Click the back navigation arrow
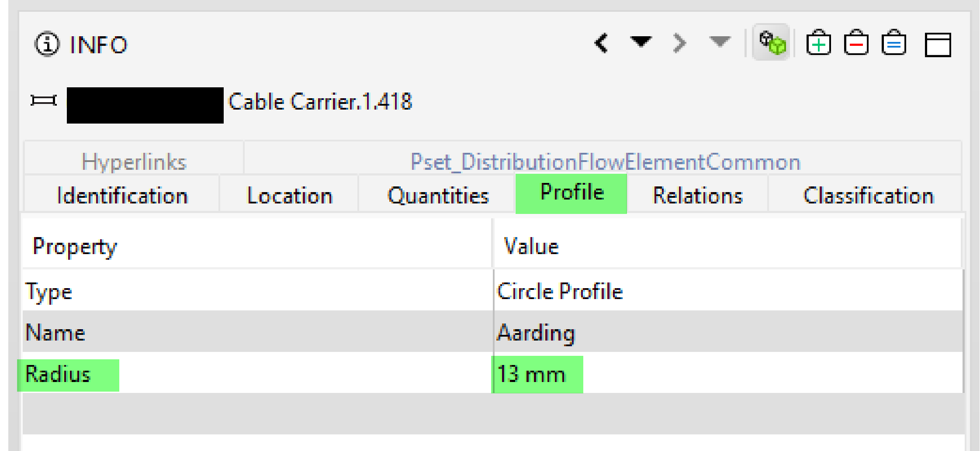 [x=602, y=43]
